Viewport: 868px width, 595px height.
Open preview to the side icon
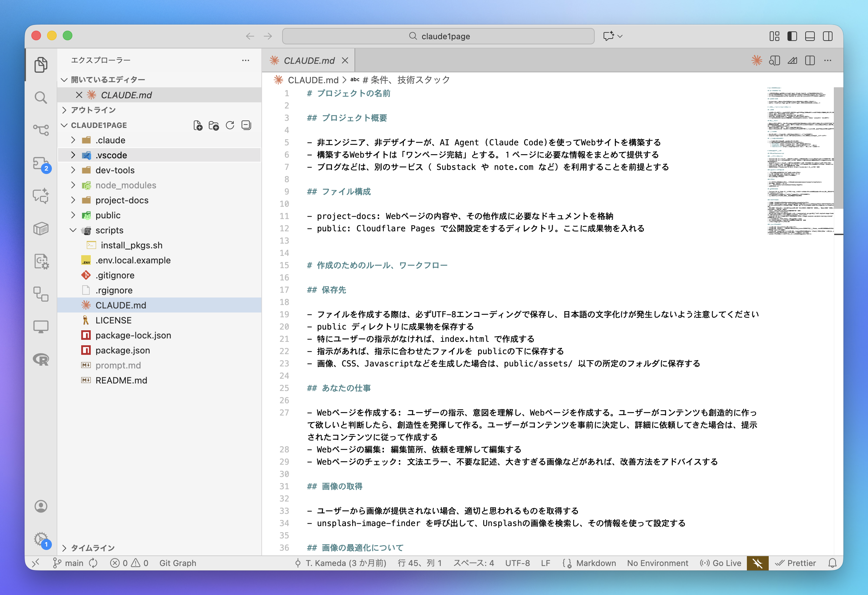click(x=775, y=60)
